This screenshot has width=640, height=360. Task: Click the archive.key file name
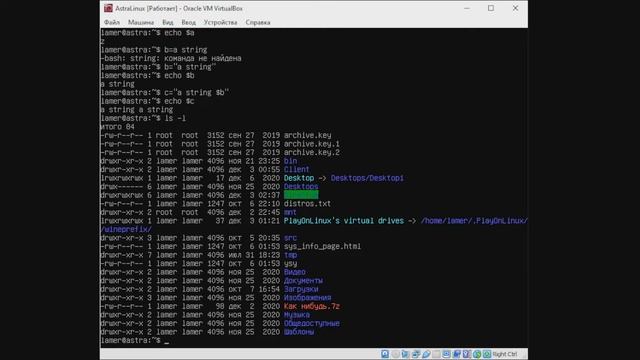point(307,135)
